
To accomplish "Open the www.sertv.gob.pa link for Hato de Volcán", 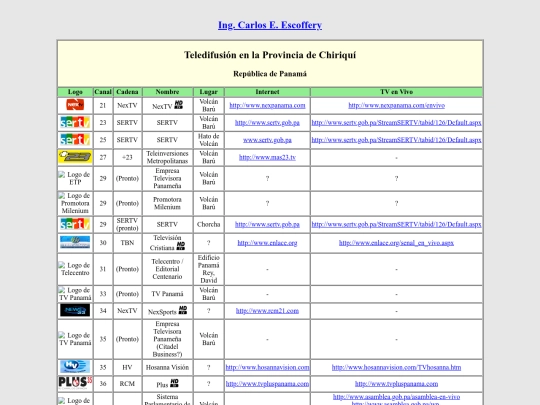I will pyautogui.click(x=267, y=140).
